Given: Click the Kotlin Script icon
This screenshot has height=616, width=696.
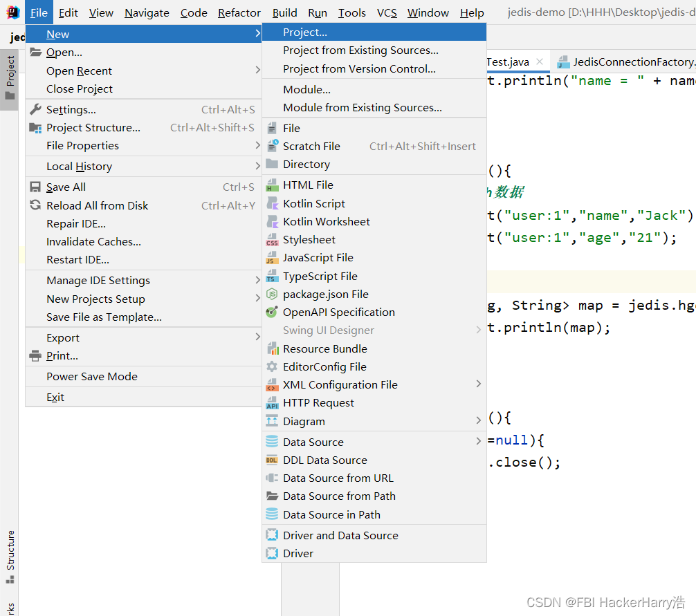Looking at the screenshot, I should 272,203.
